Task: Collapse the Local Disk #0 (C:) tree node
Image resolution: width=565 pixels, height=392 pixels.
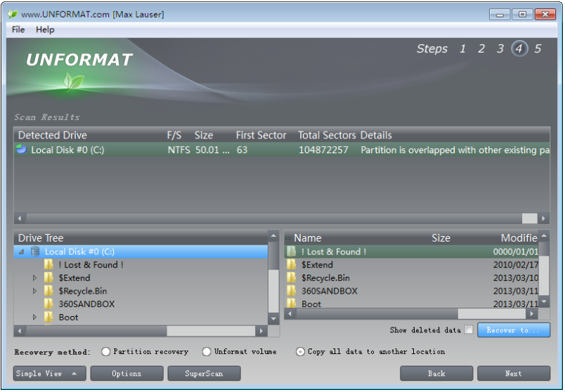Action: pos(21,251)
